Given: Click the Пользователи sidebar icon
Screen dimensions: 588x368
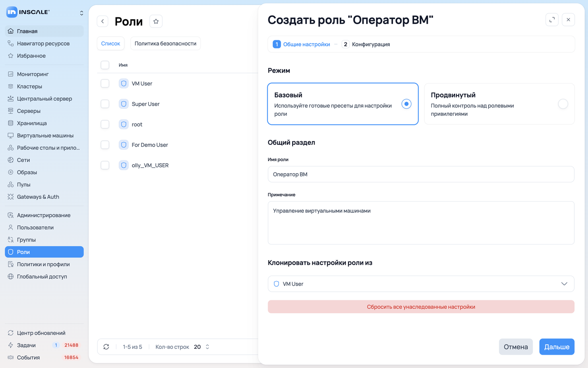Looking at the screenshot, I should click(x=11, y=228).
